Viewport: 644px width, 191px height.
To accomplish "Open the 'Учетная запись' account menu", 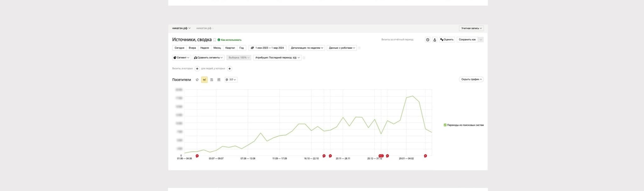I will 471,28.
